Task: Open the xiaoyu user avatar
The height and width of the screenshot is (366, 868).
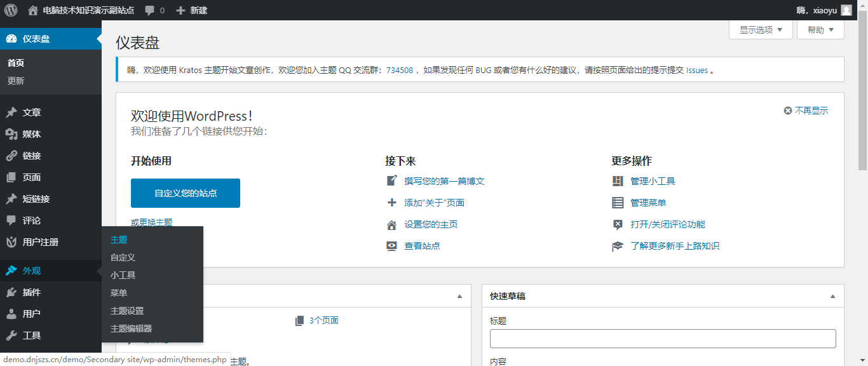Action: click(x=846, y=10)
